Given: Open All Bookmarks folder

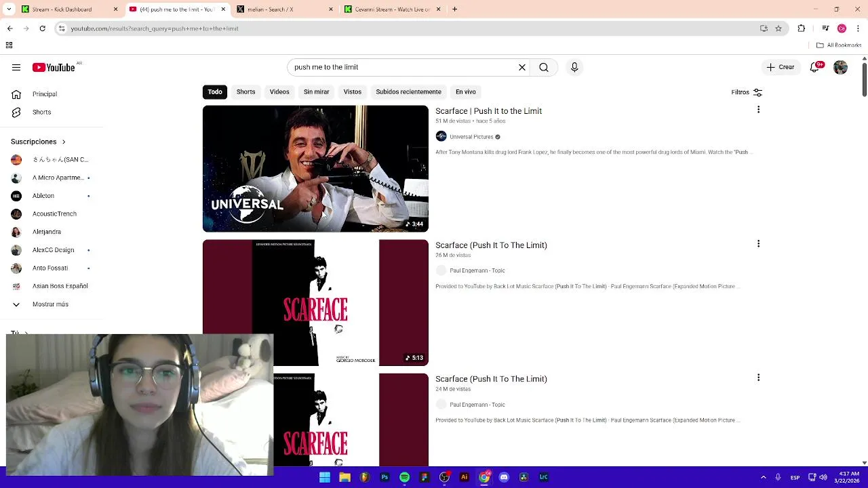Looking at the screenshot, I should pos(839,45).
